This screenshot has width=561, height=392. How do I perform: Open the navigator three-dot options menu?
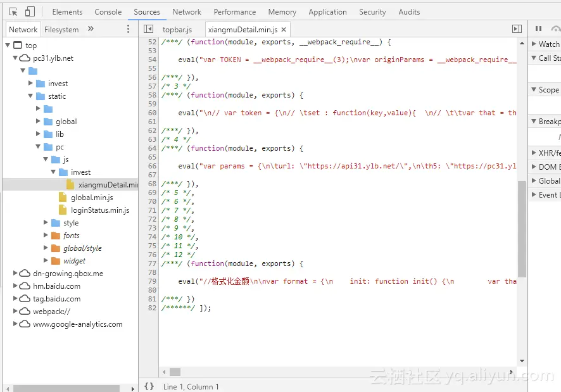tap(128, 29)
